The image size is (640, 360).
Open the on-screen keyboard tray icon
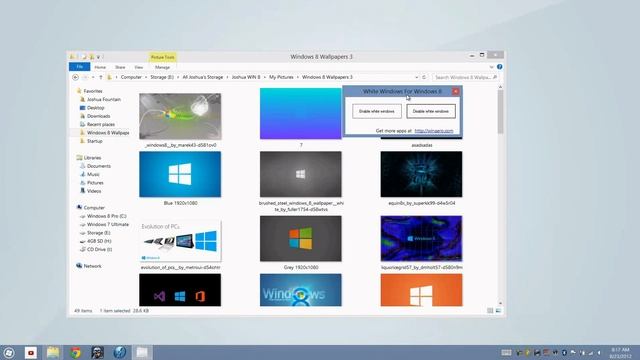(506, 353)
